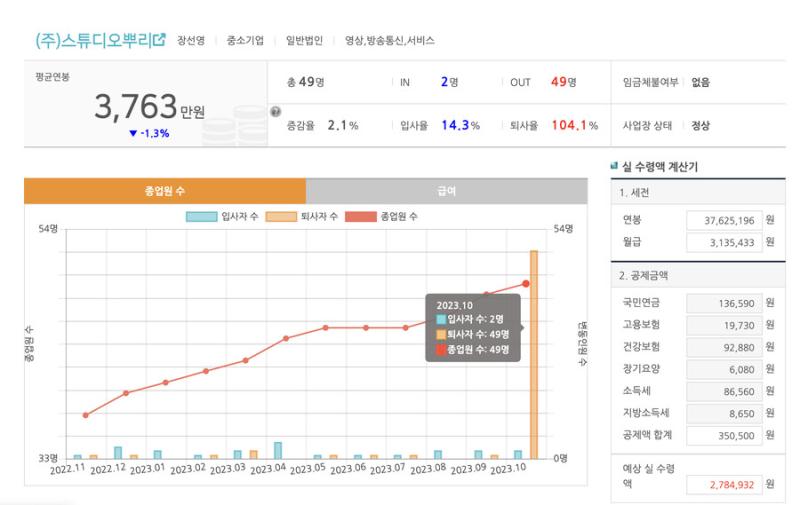
Task: Click the OUT 49명 value
Action: point(563,82)
